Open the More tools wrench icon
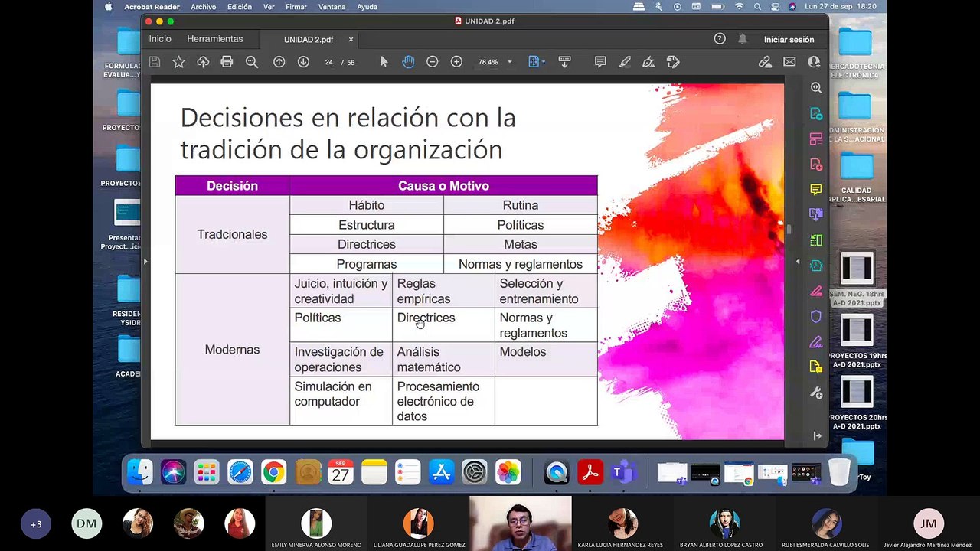 tap(816, 393)
